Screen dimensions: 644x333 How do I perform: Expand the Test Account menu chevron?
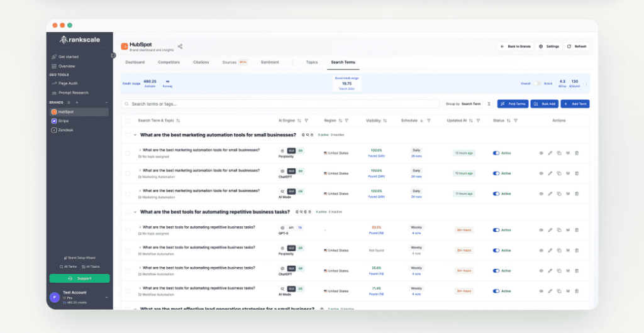[x=106, y=297]
